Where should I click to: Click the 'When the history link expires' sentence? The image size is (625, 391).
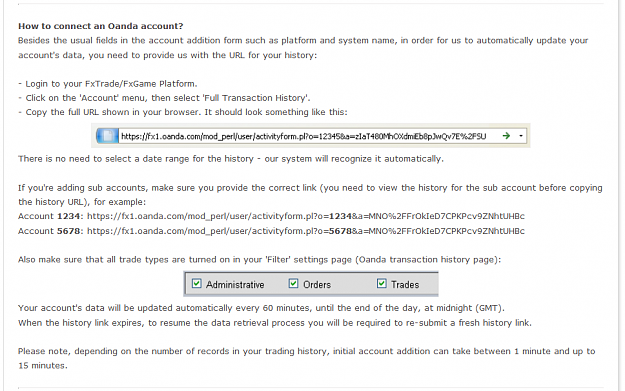pyautogui.click(x=275, y=323)
